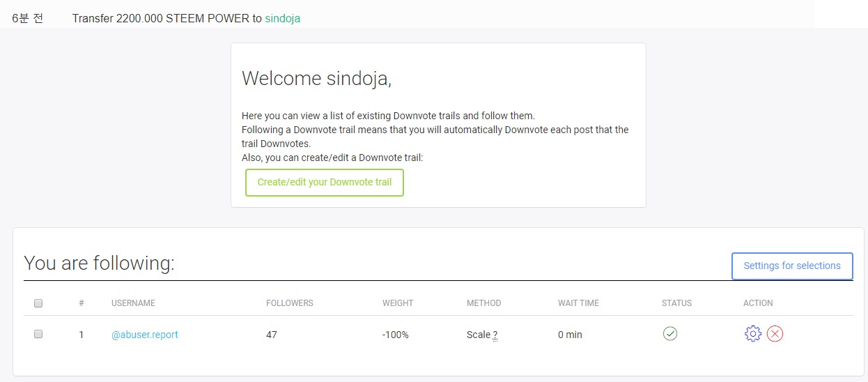Check the box for row 1 abuser.report

38,334
